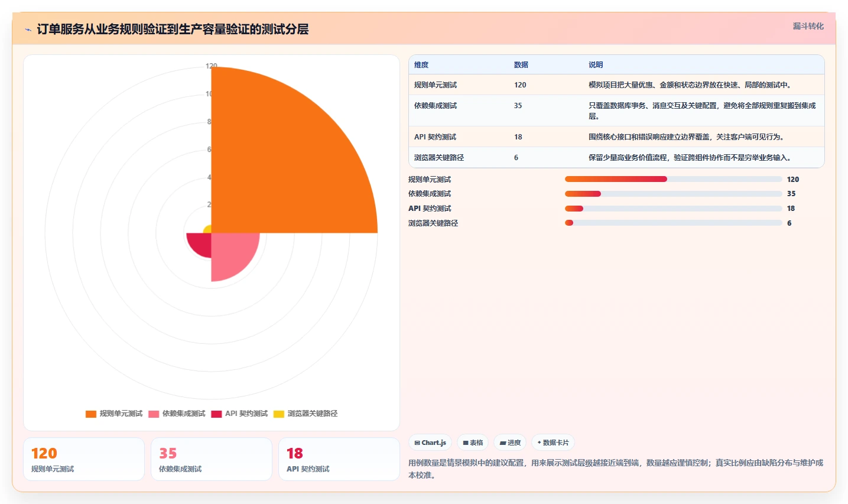Click the 漏斗转化 tag in header
Image resolution: width=848 pixels, height=504 pixels.
pos(808,26)
